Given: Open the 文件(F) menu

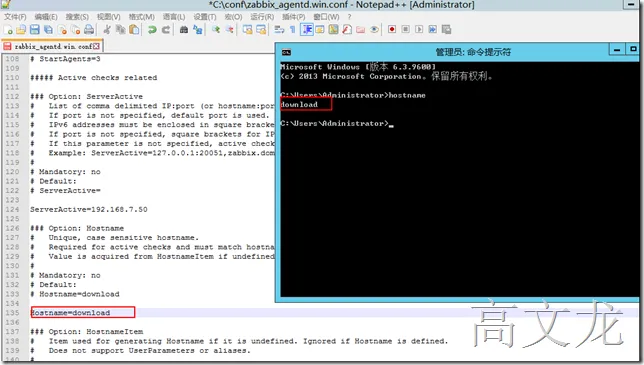Looking at the screenshot, I should [15, 17].
